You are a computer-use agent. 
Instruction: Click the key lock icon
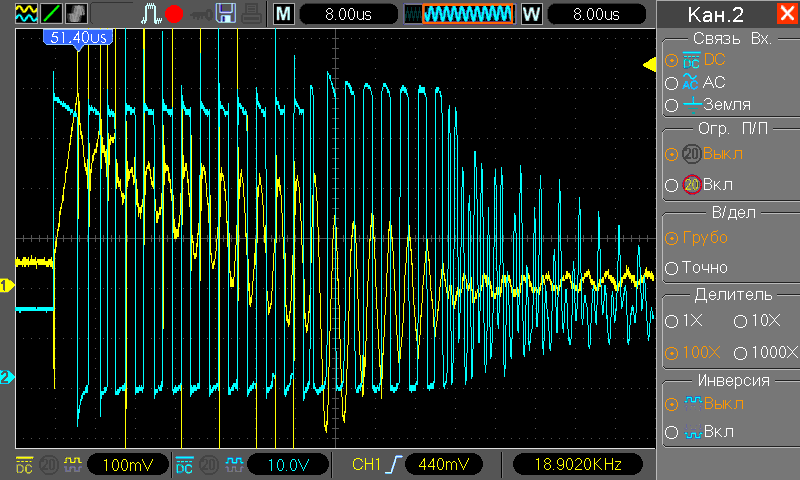[201, 14]
